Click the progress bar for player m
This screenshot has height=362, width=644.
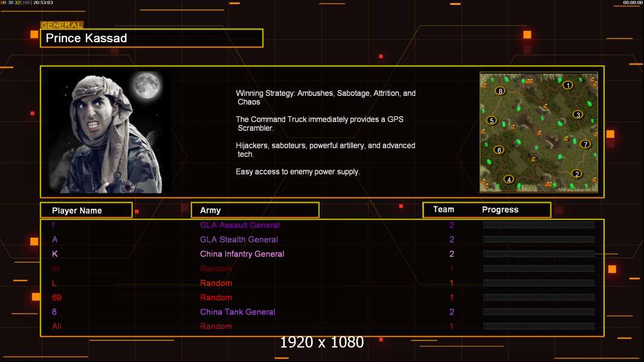[539, 268]
